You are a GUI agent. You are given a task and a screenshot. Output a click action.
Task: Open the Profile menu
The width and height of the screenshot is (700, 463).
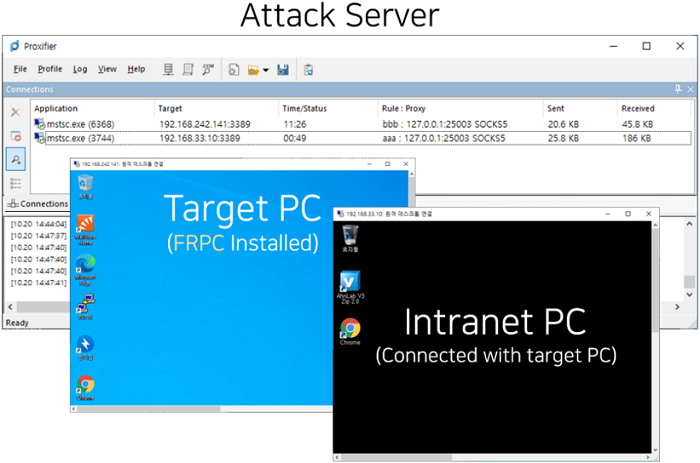pos(50,69)
